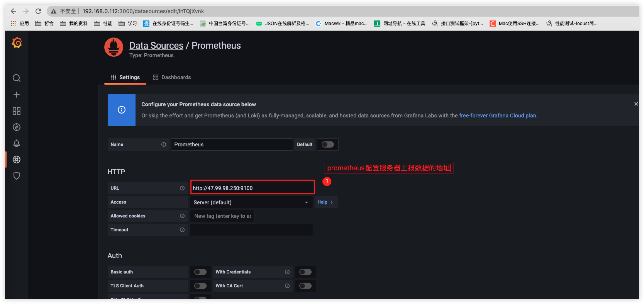Open the Mac使用SSH连接 bookmark
Viewport: 644px width, 304px height.
click(x=515, y=24)
